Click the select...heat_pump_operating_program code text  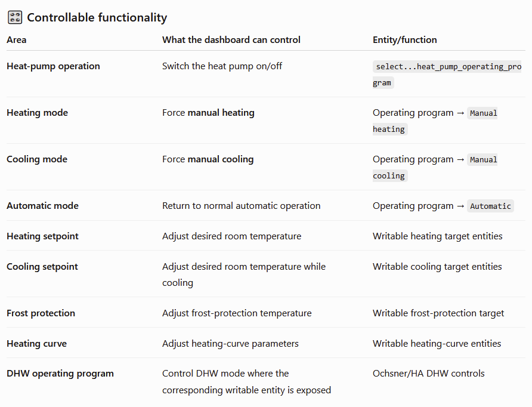click(x=447, y=75)
